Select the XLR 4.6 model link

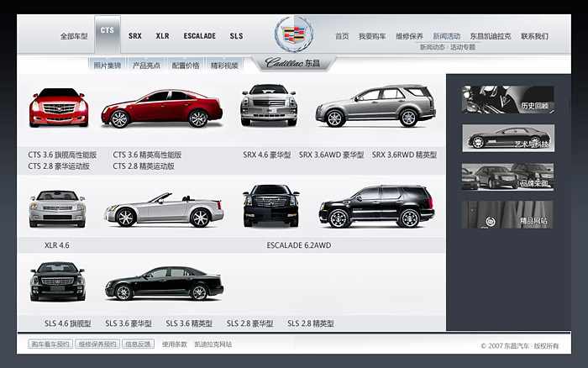tap(56, 245)
